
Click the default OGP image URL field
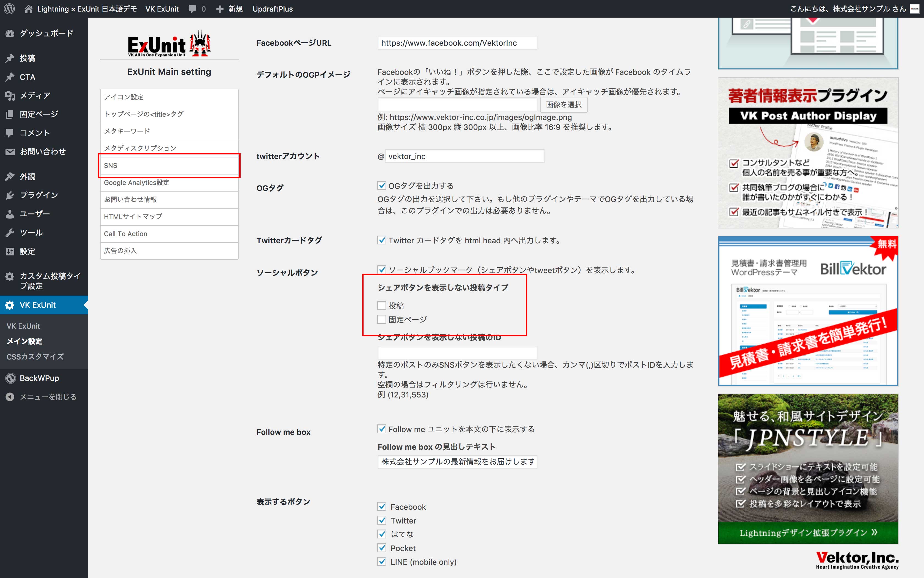tap(457, 104)
